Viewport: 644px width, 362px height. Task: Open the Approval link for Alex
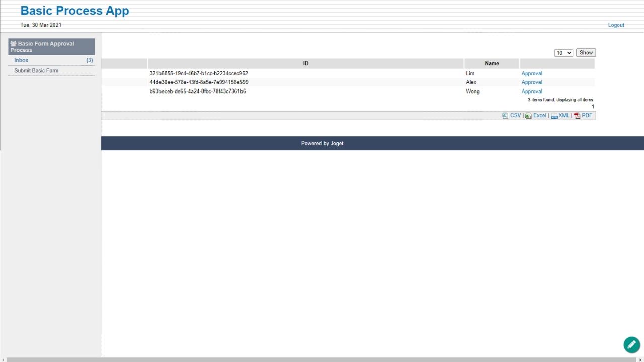[532, 82]
